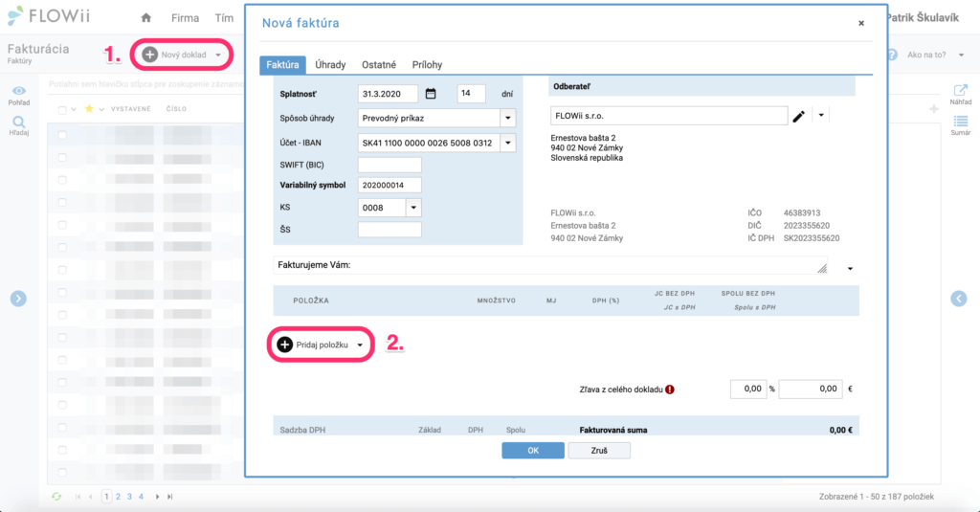The image size is (980, 512).
Task: Toggle the select-all checkbox in table header
Action: (x=62, y=110)
